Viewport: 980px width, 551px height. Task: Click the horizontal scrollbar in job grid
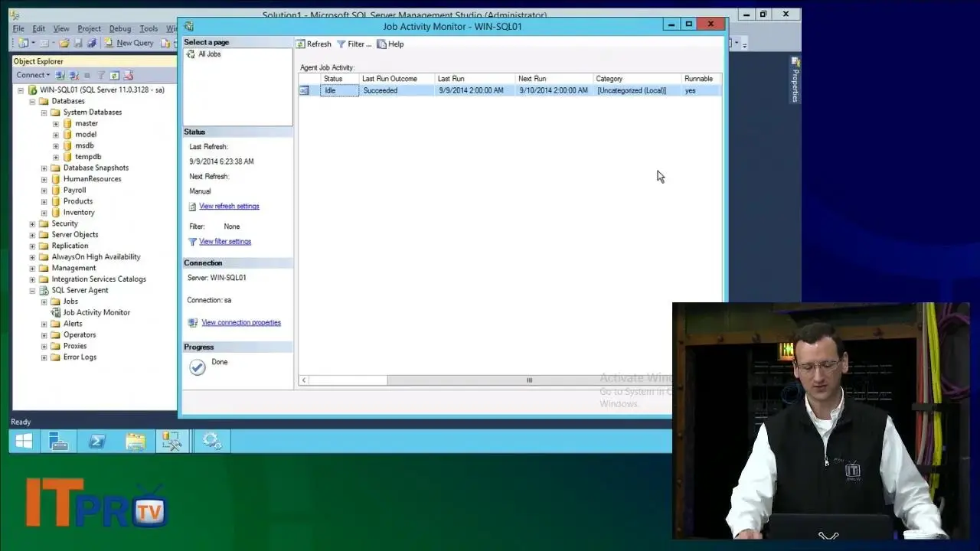pyautogui.click(x=528, y=380)
